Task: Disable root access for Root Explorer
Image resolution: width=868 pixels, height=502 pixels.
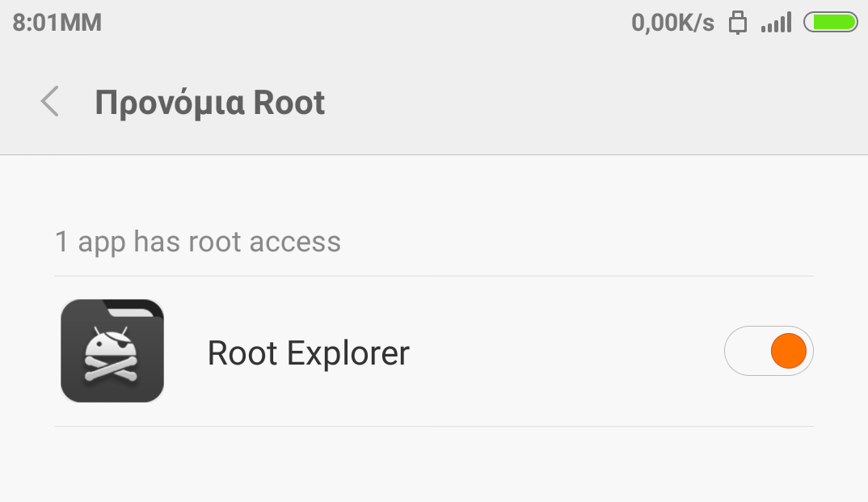Action: [x=768, y=351]
